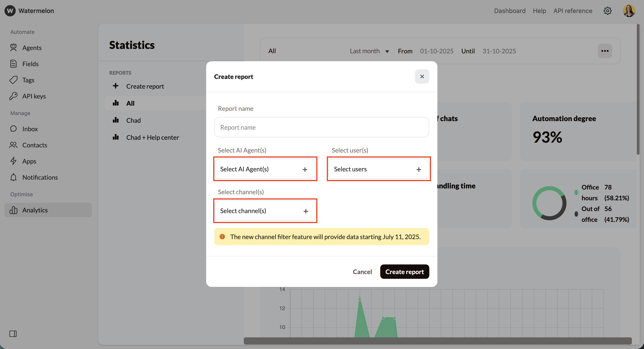Image resolution: width=644 pixels, height=349 pixels.
Task: Open the Contacts section
Action: (x=35, y=145)
